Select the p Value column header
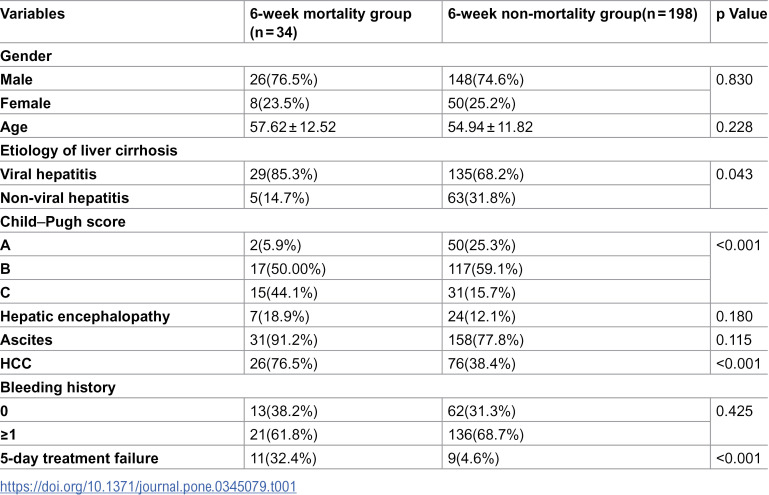Screen dimensions: 769x495 pos(742,14)
